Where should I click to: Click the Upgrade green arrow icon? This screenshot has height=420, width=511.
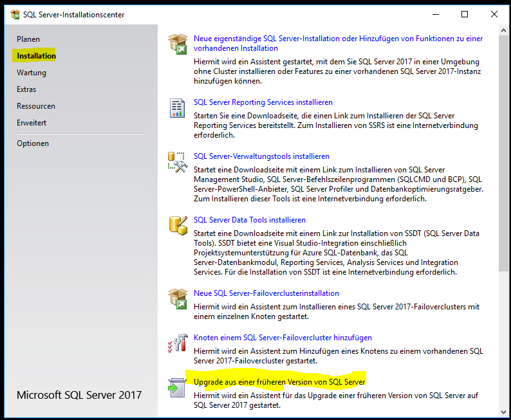point(177,387)
